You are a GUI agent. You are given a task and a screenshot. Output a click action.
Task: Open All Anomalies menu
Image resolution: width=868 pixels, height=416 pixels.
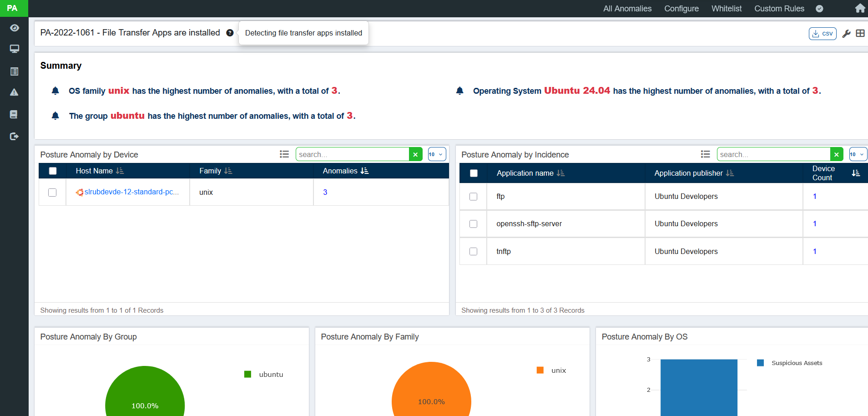627,9
